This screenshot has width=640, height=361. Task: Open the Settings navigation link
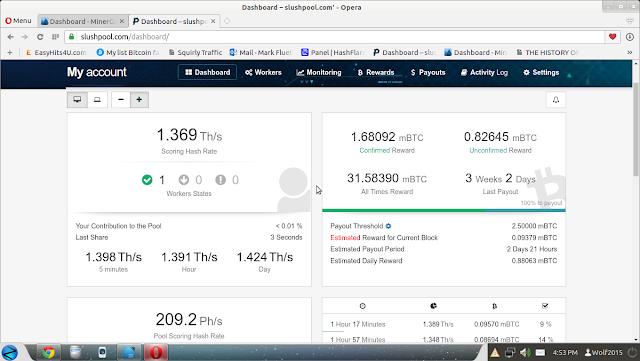[x=541, y=72]
